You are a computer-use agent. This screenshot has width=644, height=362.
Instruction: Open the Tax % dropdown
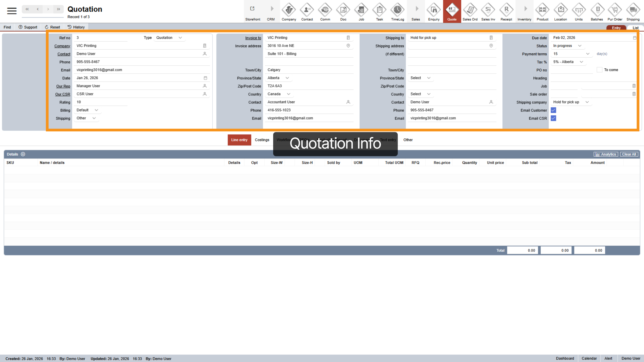[x=568, y=62]
